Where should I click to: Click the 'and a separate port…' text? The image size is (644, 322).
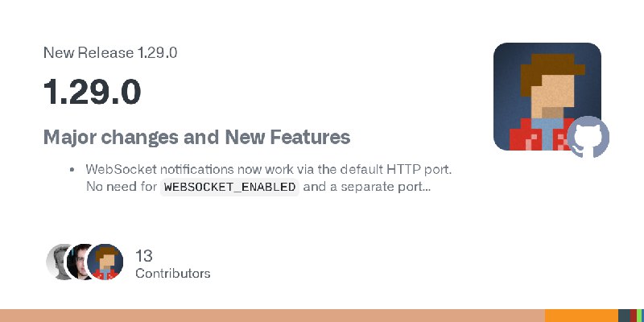click(367, 187)
